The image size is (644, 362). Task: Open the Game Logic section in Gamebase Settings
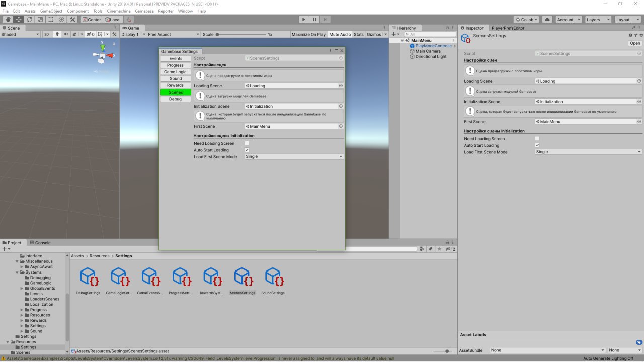(x=176, y=72)
